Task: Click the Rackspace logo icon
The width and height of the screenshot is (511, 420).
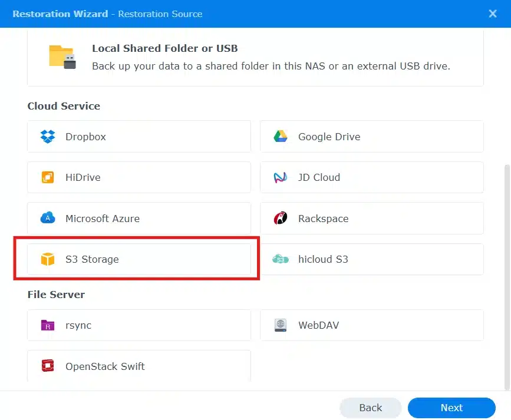Action: 281,219
